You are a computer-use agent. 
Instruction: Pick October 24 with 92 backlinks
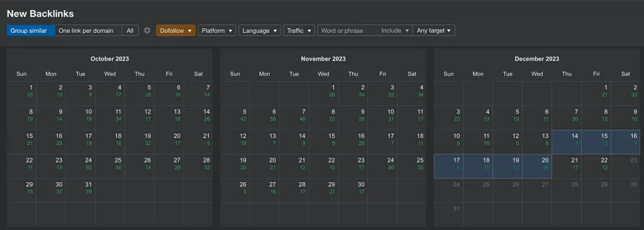pos(80,166)
